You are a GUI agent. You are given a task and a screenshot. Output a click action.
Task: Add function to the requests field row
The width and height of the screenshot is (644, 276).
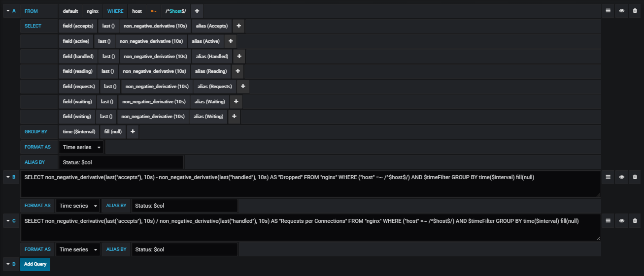click(x=242, y=87)
